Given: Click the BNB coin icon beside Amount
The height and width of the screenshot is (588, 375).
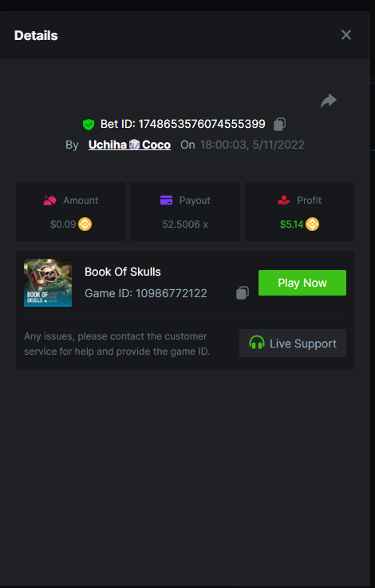Looking at the screenshot, I should pyautogui.click(x=85, y=224).
